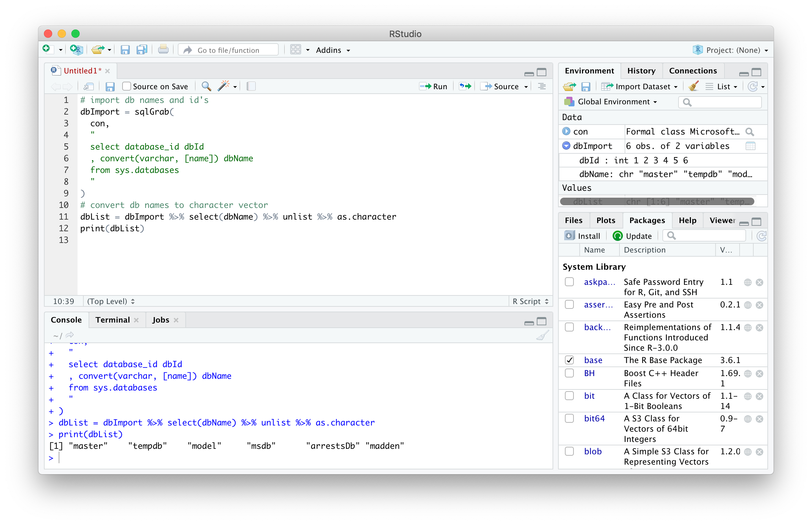Click the Install packages button
This screenshot has height=525, width=812.
point(582,236)
